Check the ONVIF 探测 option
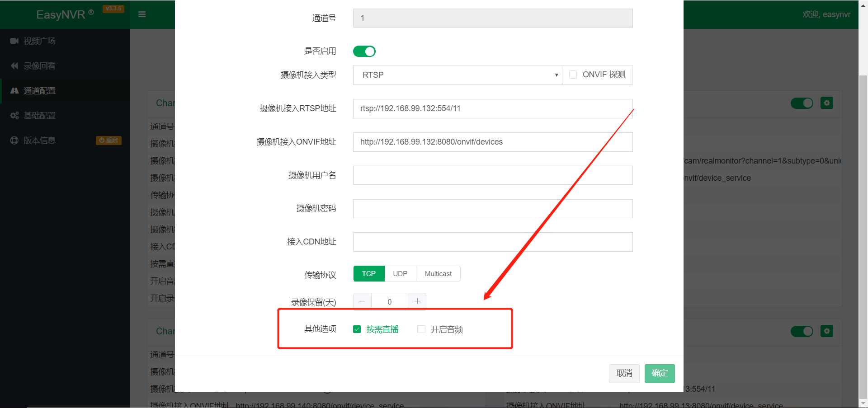The width and height of the screenshot is (868, 408). click(x=573, y=75)
